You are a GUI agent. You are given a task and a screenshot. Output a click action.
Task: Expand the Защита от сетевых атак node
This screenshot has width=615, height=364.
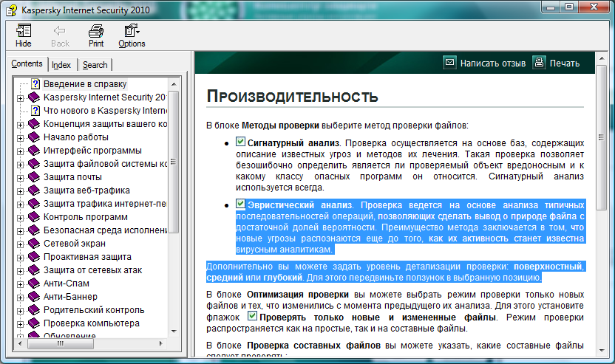point(21,271)
